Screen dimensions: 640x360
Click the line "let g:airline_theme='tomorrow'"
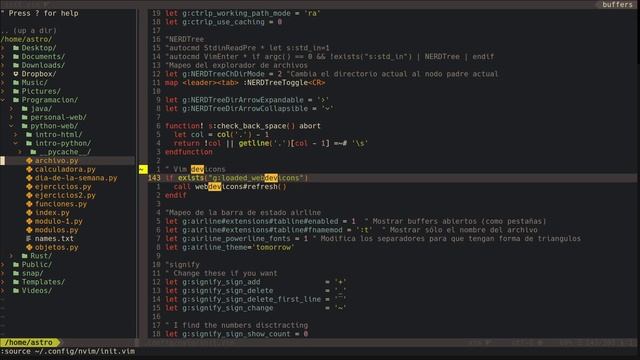coord(229,247)
